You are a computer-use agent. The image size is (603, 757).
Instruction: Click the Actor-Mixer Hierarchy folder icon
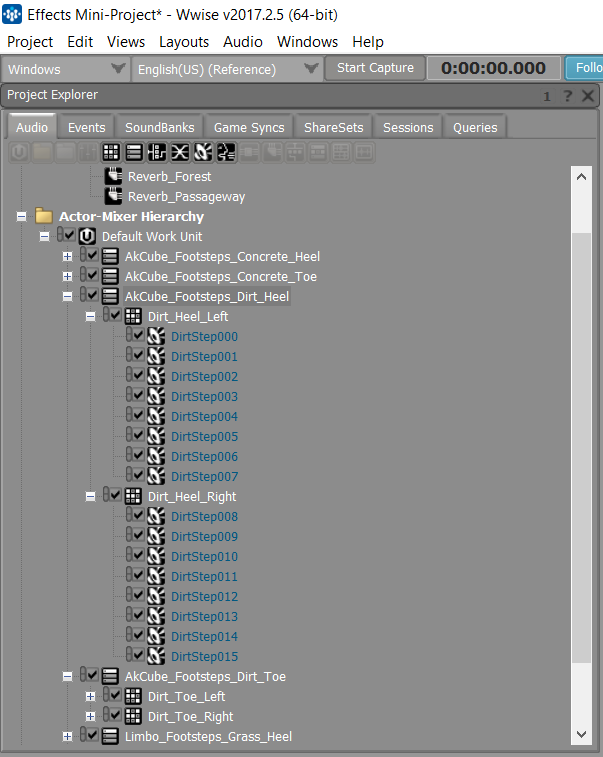(44, 216)
